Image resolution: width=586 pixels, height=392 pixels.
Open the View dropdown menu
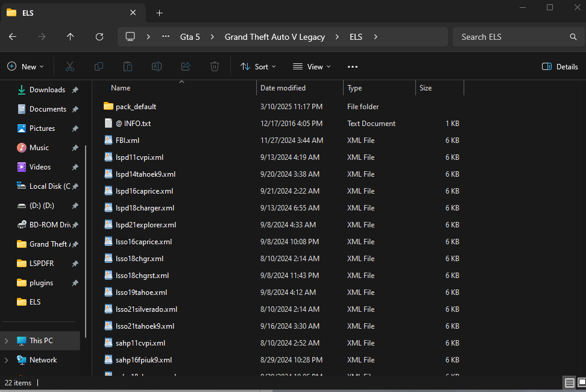click(312, 66)
